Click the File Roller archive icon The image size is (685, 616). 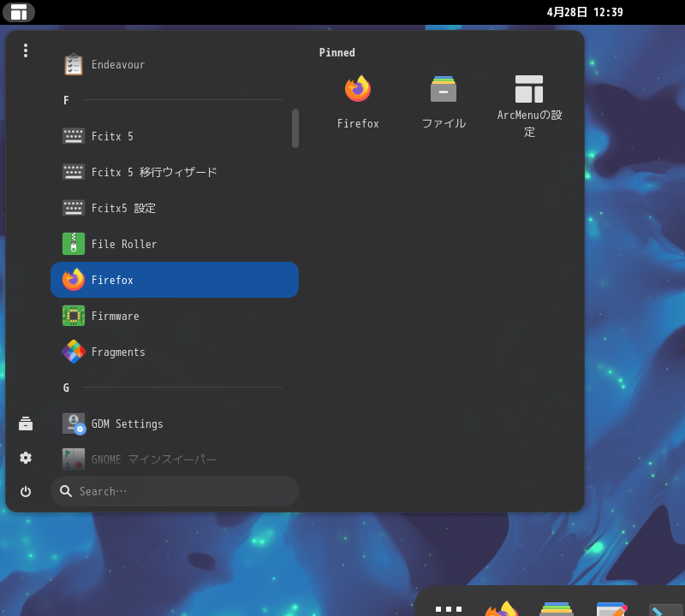tap(74, 244)
